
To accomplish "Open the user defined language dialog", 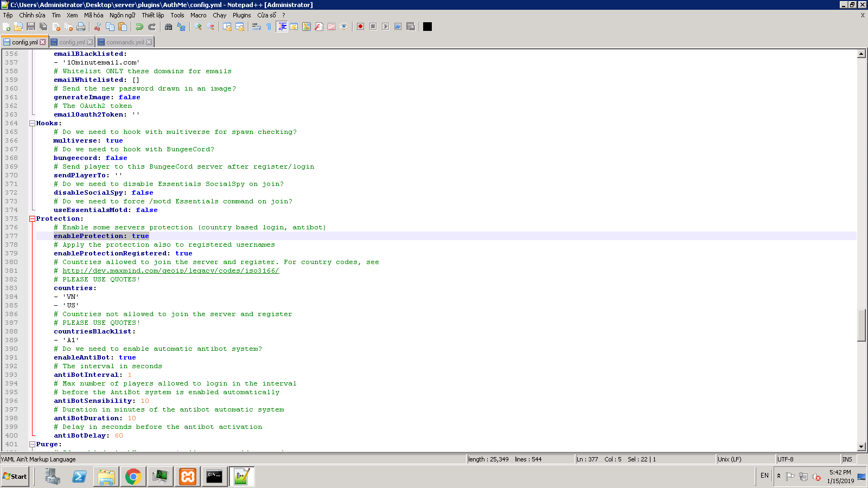I will pos(294,27).
